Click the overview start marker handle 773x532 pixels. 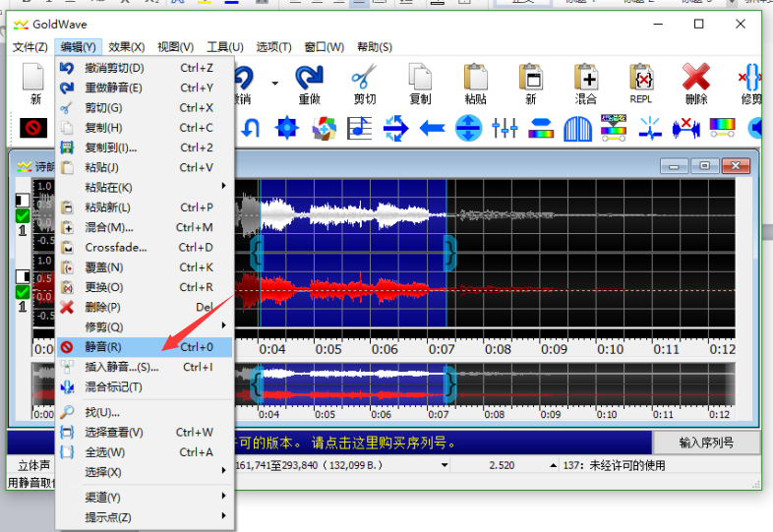(x=257, y=384)
